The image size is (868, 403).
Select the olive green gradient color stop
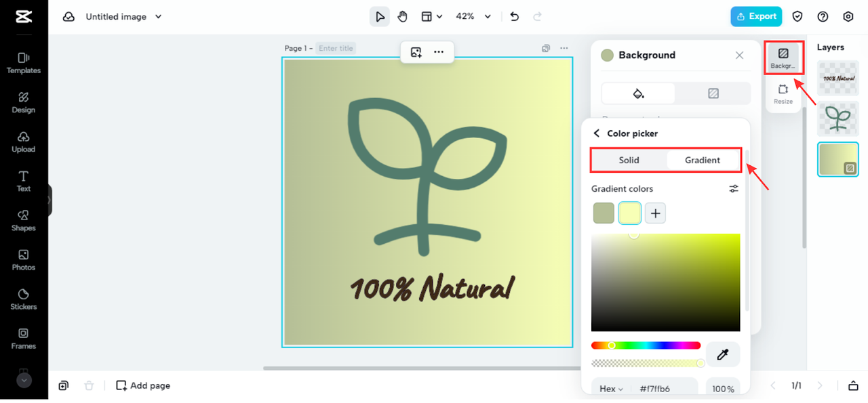point(604,213)
